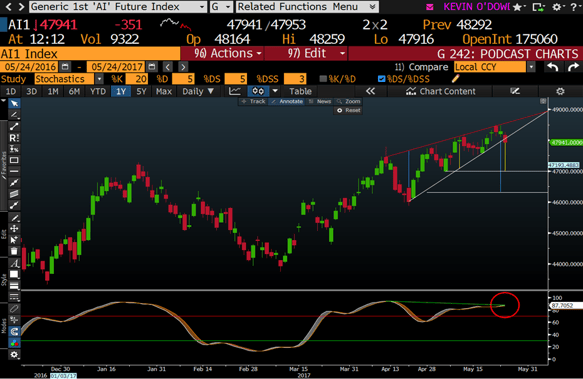Click the %K value field

[136, 79]
